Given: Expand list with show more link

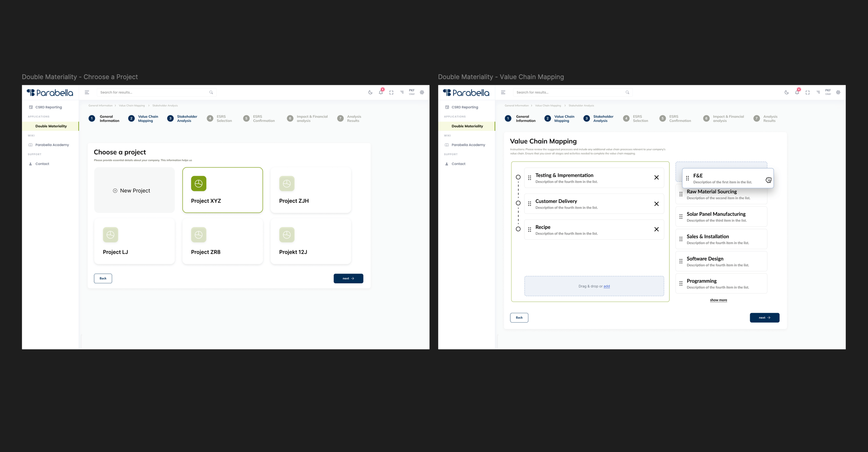Looking at the screenshot, I should click(718, 300).
